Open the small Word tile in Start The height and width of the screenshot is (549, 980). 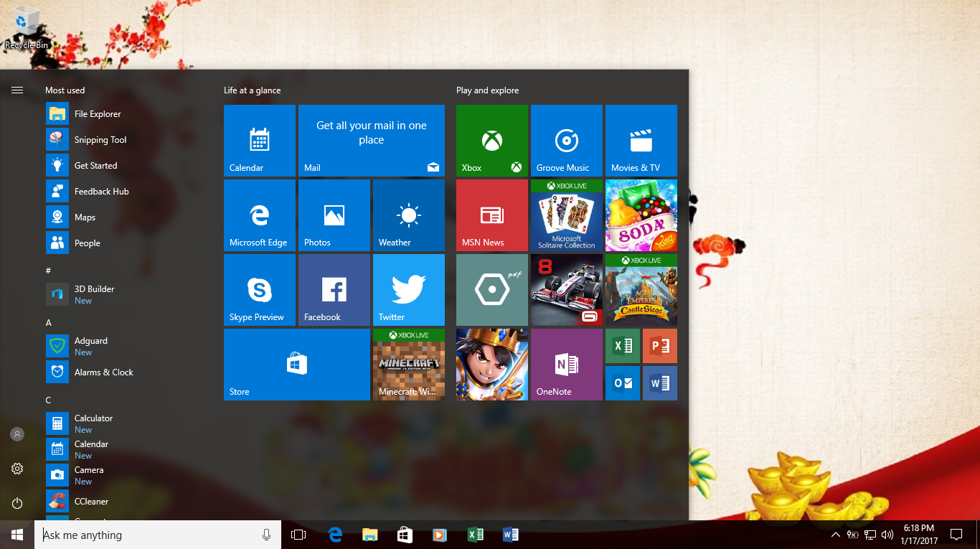pyautogui.click(x=660, y=383)
